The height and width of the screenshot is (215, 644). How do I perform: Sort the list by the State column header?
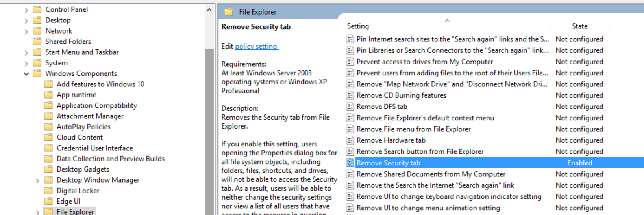[x=579, y=26]
